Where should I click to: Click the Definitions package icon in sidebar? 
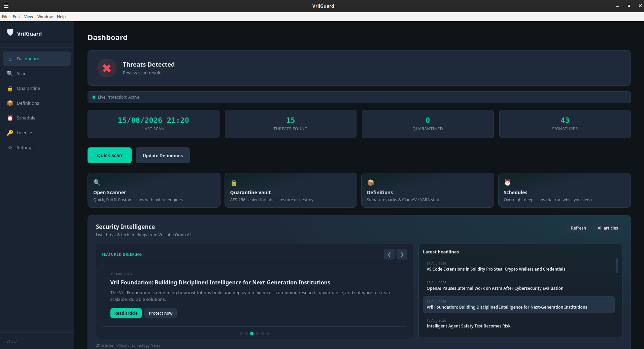[10, 103]
